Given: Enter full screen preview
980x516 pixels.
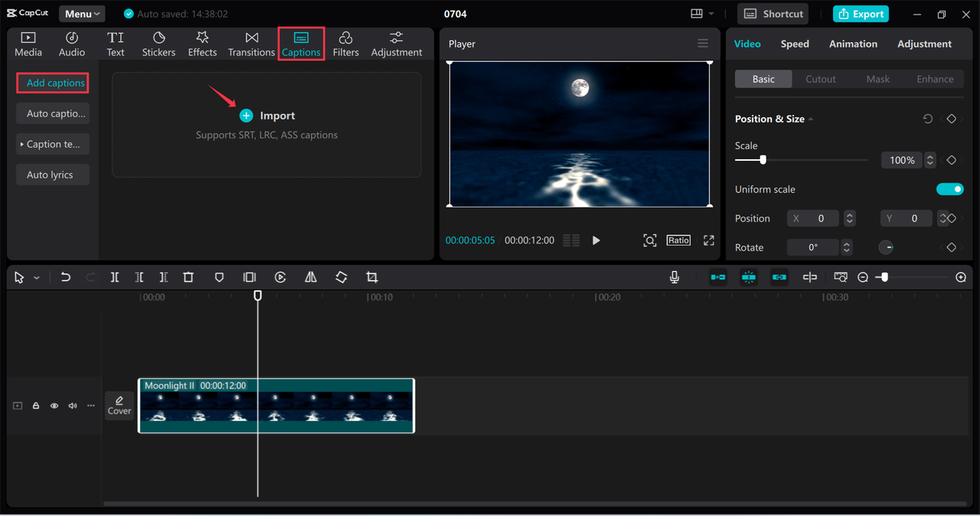Looking at the screenshot, I should [x=709, y=240].
